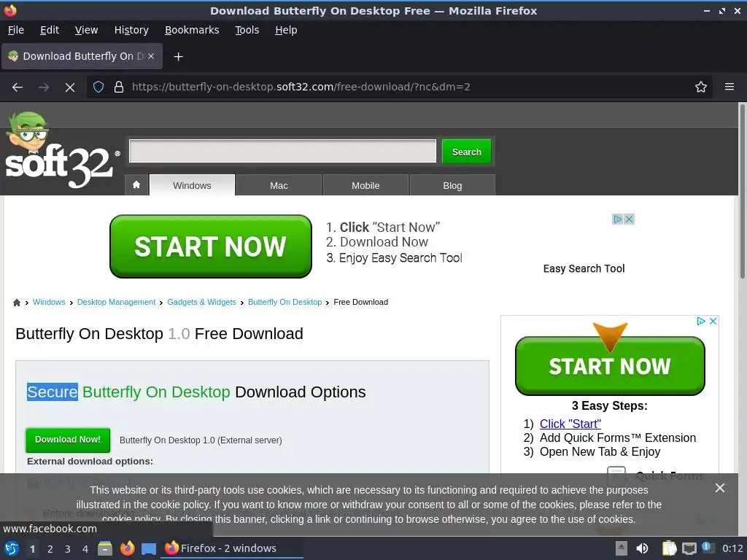Click the green Search button
The image size is (747, 560).
point(466,152)
